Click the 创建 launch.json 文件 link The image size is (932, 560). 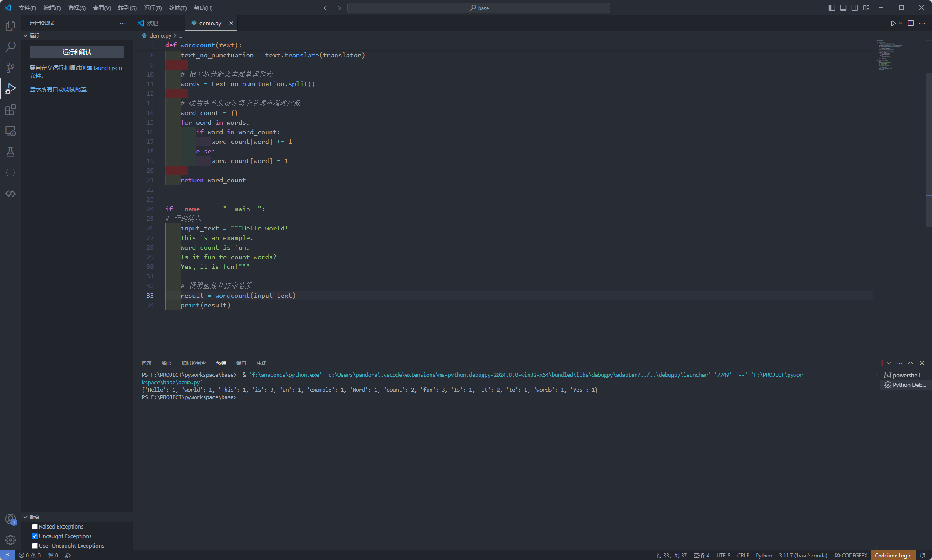[101, 68]
